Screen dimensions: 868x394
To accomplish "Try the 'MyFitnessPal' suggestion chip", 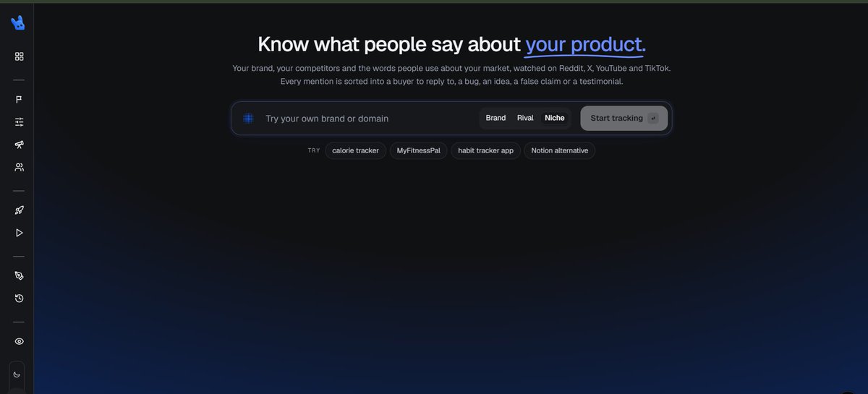I will pos(418,150).
